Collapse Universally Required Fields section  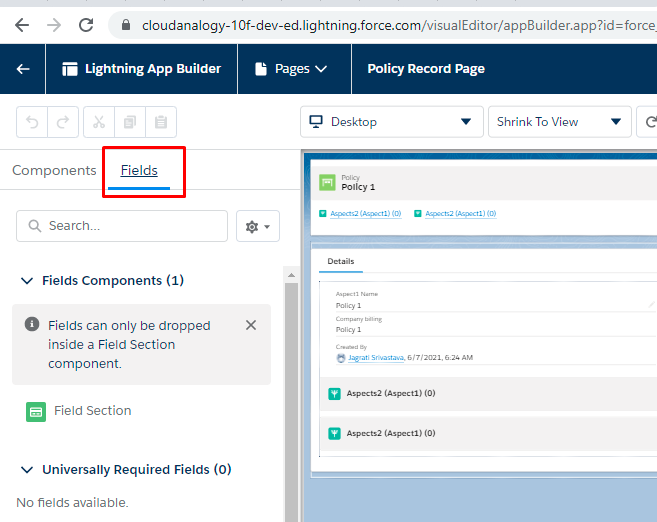click(x=27, y=470)
